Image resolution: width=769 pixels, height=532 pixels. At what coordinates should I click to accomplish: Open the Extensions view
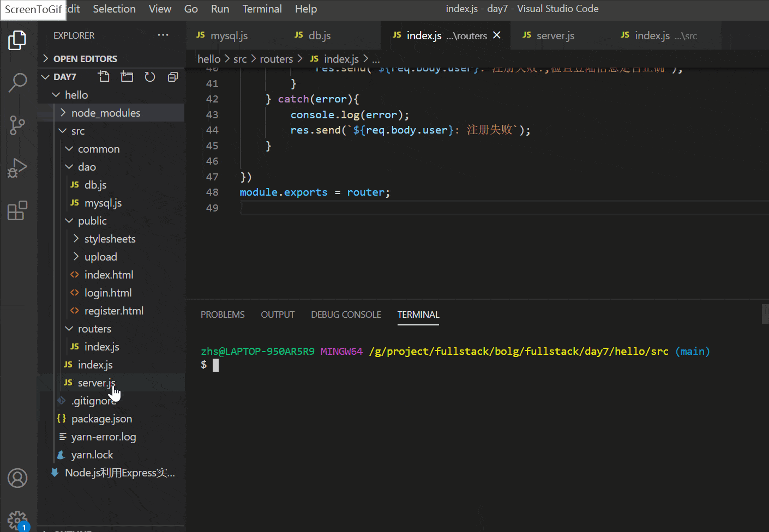[17, 210]
